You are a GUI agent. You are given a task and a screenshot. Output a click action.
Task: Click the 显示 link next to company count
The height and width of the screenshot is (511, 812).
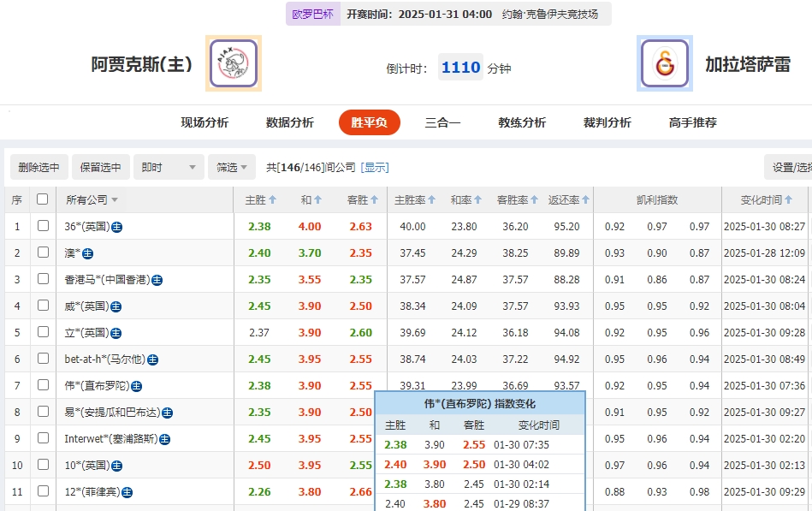(376, 167)
